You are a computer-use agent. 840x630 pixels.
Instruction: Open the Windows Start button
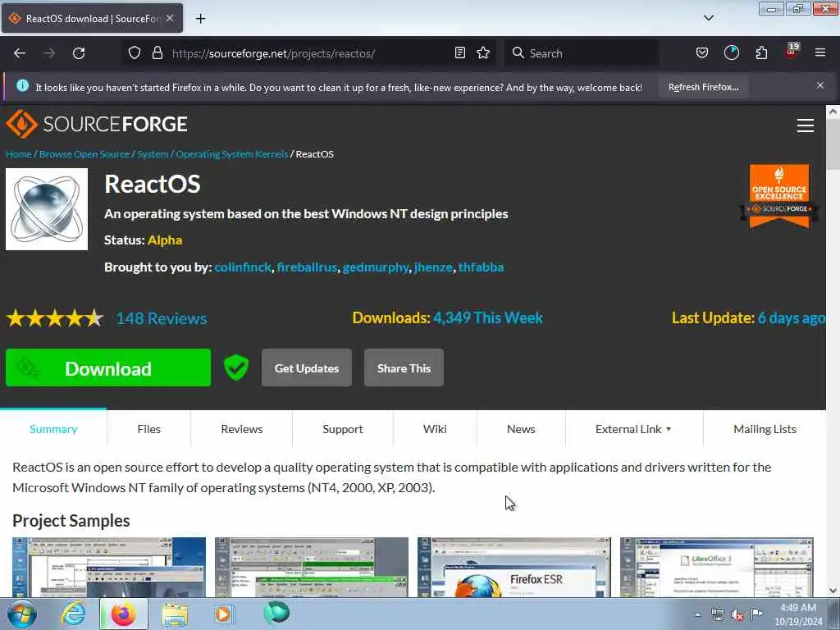(22, 614)
